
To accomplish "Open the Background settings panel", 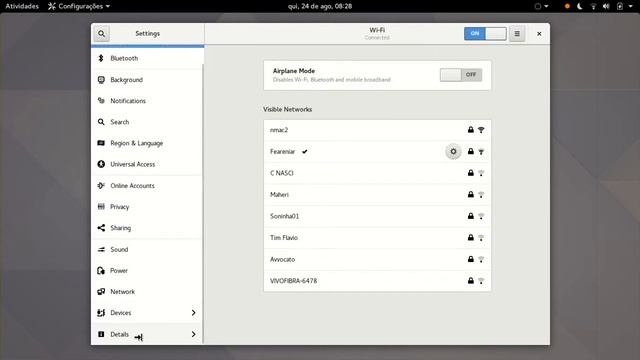I will [147, 80].
